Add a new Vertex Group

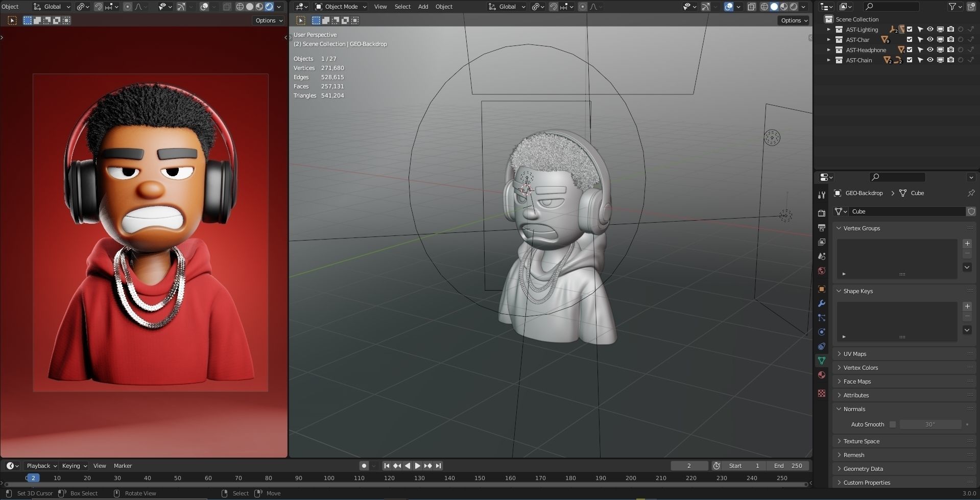point(967,244)
